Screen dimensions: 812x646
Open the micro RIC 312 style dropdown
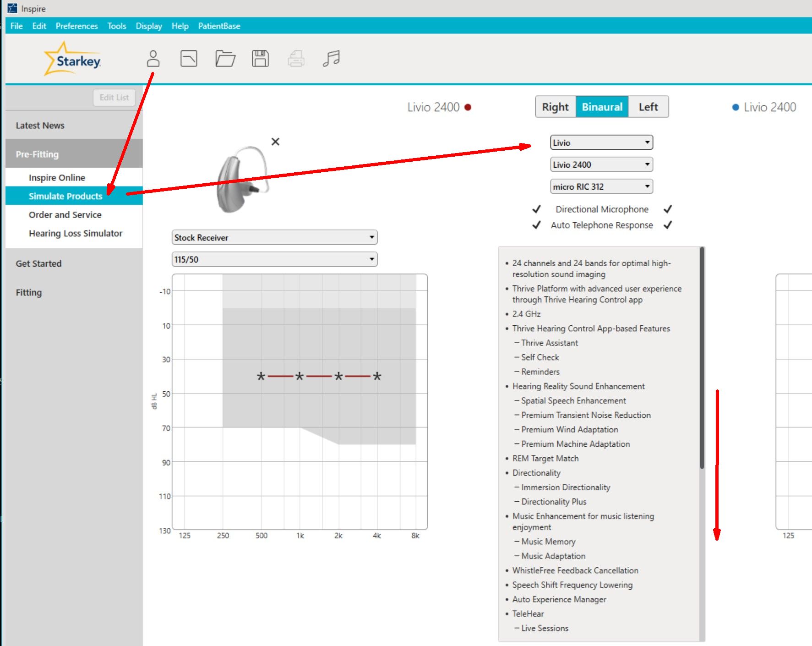pos(601,186)
